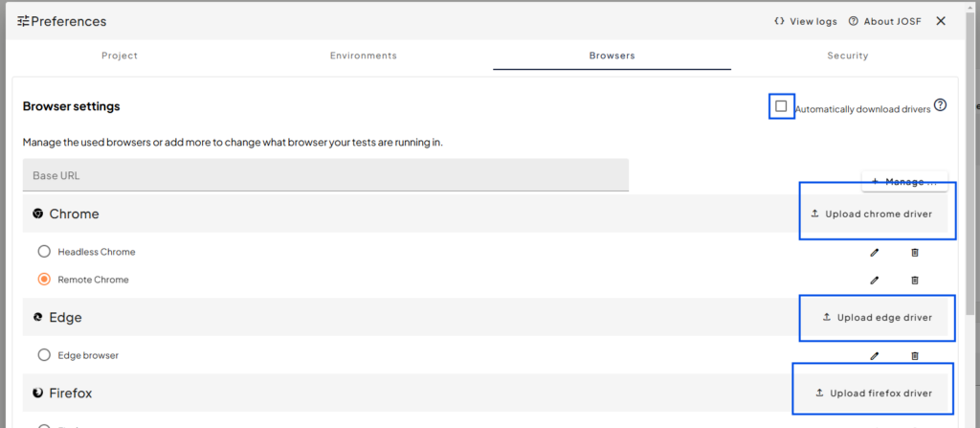Select the Remote Chrome radio button
Screen dimensions: 980x428
pyautogui.click(x=44, y=280)
